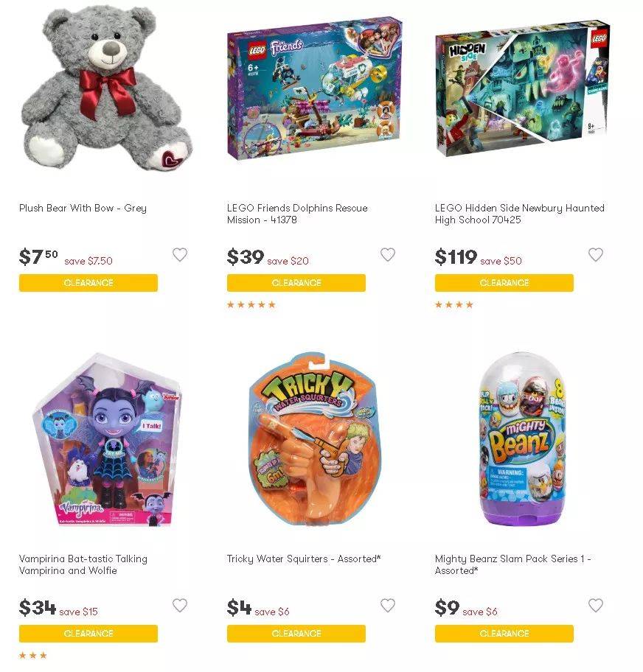Open LEGO Friends Dolphins Rescue Mission title link

(297, 214)
